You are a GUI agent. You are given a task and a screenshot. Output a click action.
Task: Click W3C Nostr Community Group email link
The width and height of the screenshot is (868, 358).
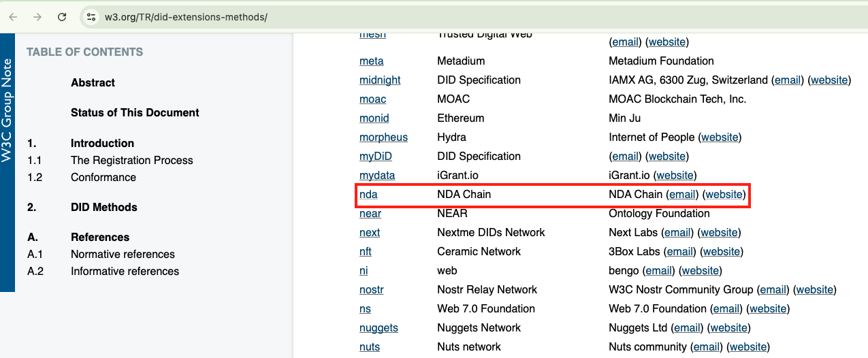[x=773, y=289]
